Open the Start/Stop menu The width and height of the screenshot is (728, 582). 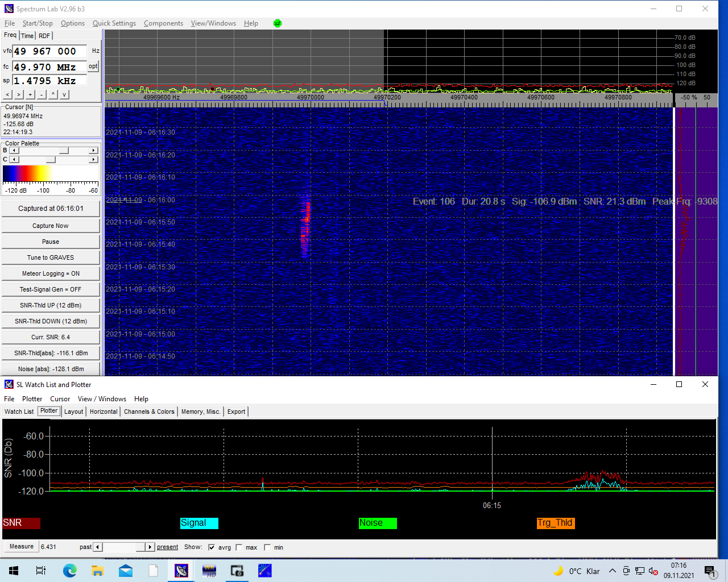coord(38,23)
